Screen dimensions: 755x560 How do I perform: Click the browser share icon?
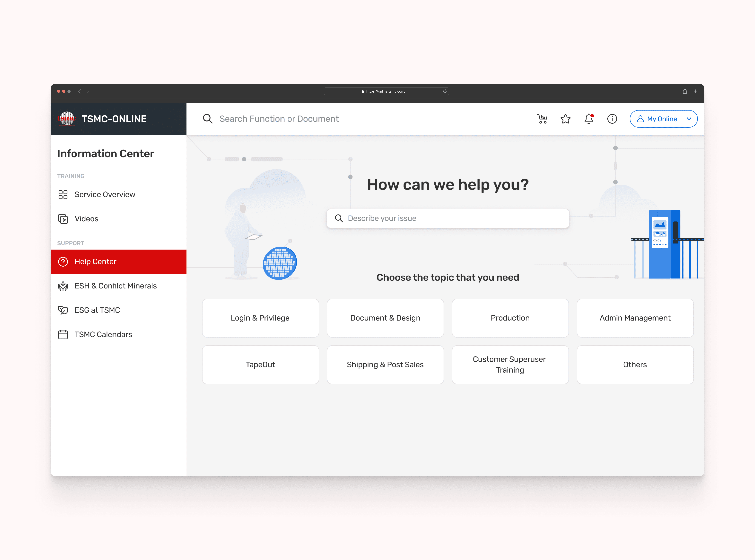coord(685,91)
